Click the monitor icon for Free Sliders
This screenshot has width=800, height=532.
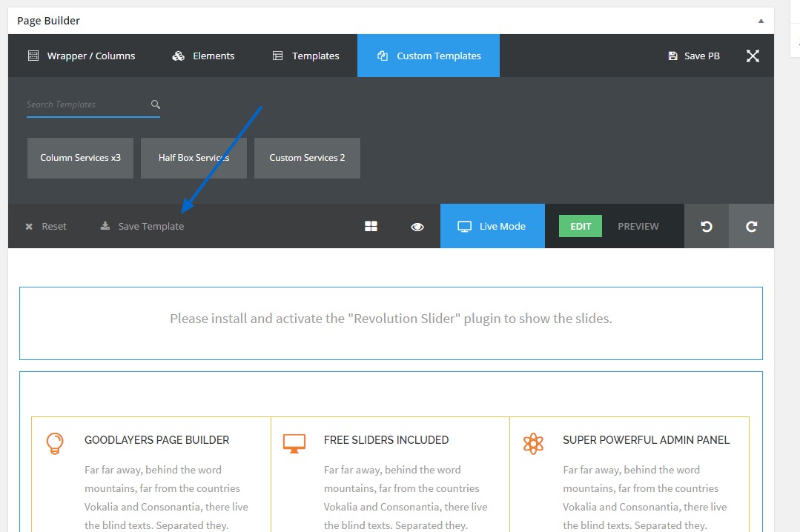(x=294, y=443)
